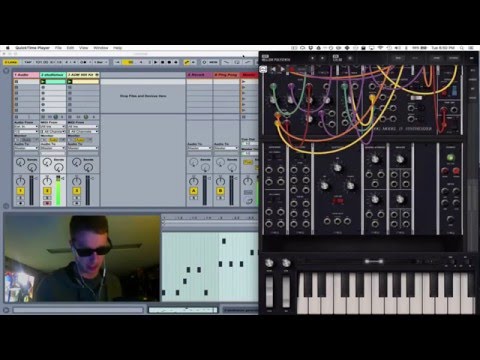This screenshot has height=360, width=480.
Task: Click the Model 15 keyboard range scroll bar
Action: point(373,261)
